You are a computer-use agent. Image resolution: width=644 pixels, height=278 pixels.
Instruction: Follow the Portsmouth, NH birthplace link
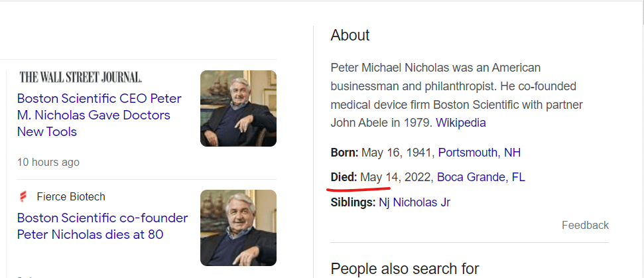pos(479,153)
